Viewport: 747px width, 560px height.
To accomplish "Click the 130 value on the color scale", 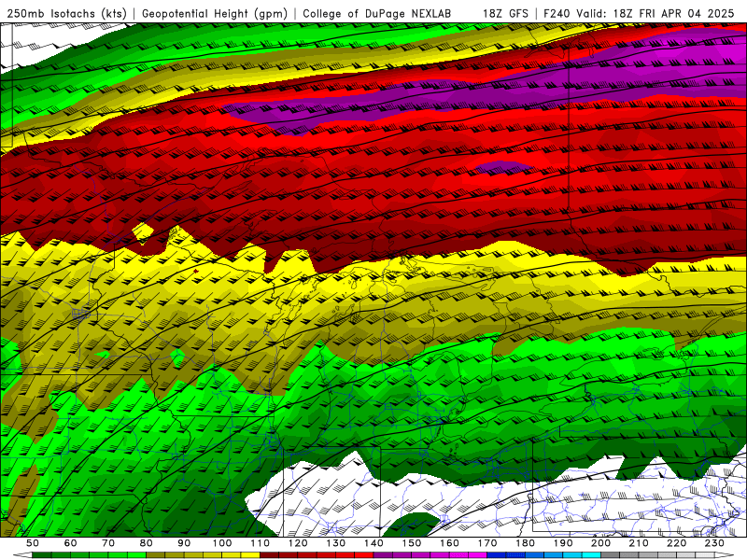I will pyautogui.click(x=336, y=543).
